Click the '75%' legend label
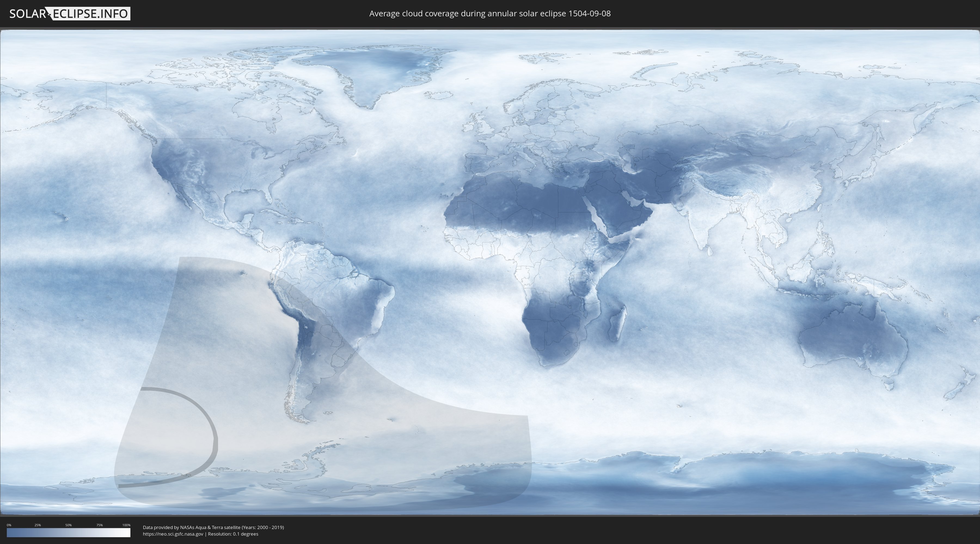Image resolution: width=980 pixels, height=544 pixels. tap(99, 525)
